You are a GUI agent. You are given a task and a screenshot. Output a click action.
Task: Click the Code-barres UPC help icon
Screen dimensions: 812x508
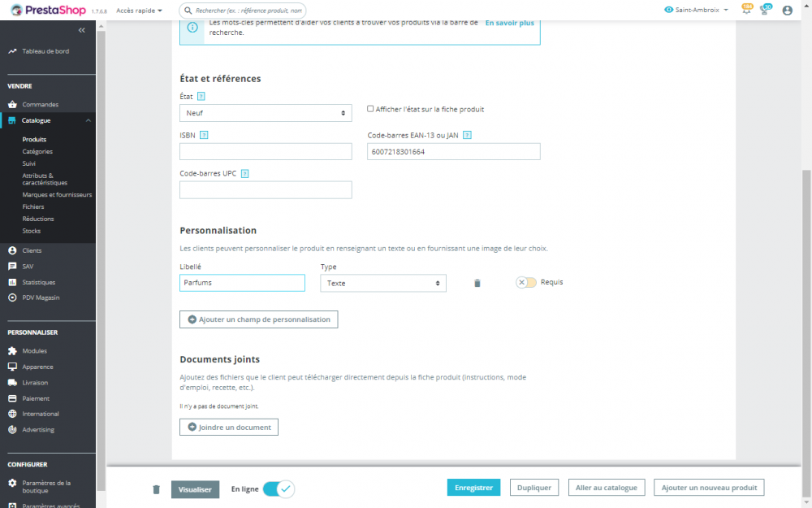(x=245, y=174)
